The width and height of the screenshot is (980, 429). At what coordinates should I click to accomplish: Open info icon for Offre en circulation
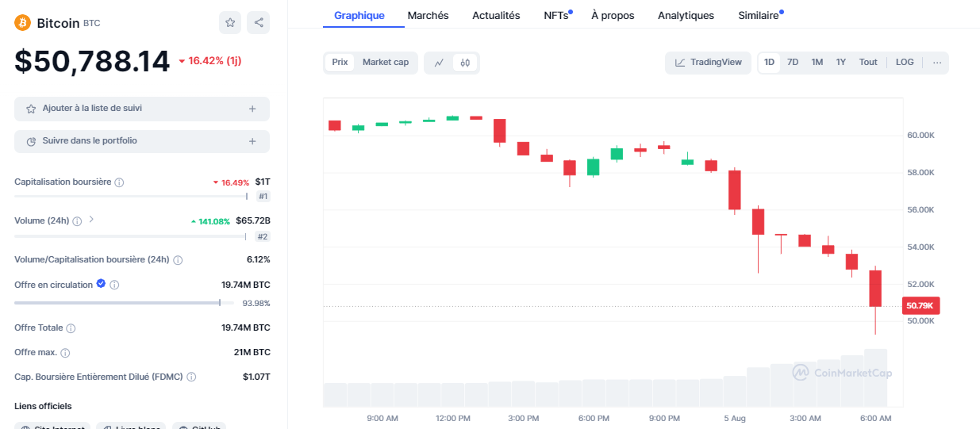114,285
